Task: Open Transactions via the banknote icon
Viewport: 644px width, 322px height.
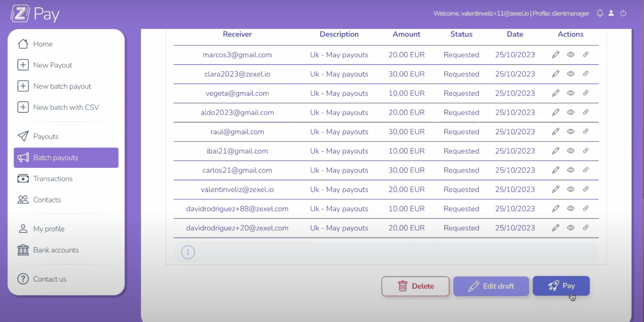Action: coord(23,179)
